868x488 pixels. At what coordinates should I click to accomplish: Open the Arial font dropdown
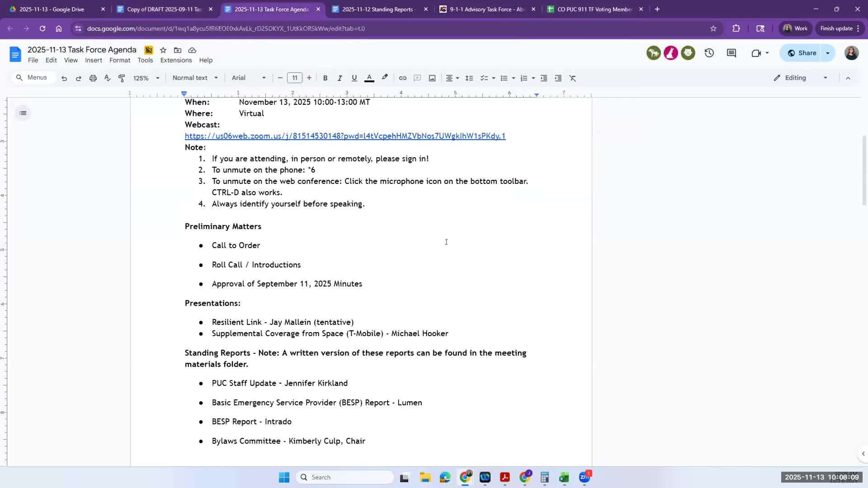pyautogui.click(x=248, y=78)
